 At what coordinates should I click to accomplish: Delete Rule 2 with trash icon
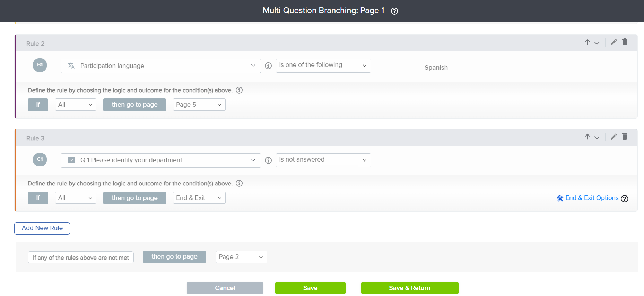click(625, 42)
